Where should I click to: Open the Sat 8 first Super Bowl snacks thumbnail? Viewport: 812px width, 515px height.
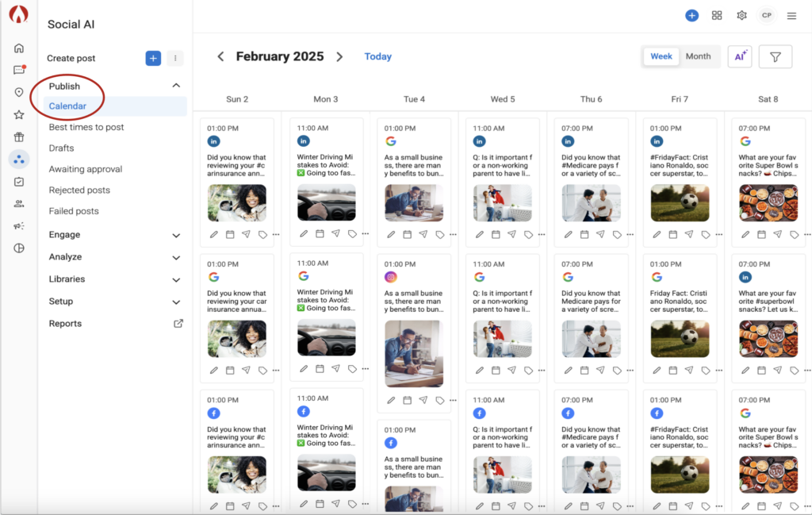click(x=768, y=203)
